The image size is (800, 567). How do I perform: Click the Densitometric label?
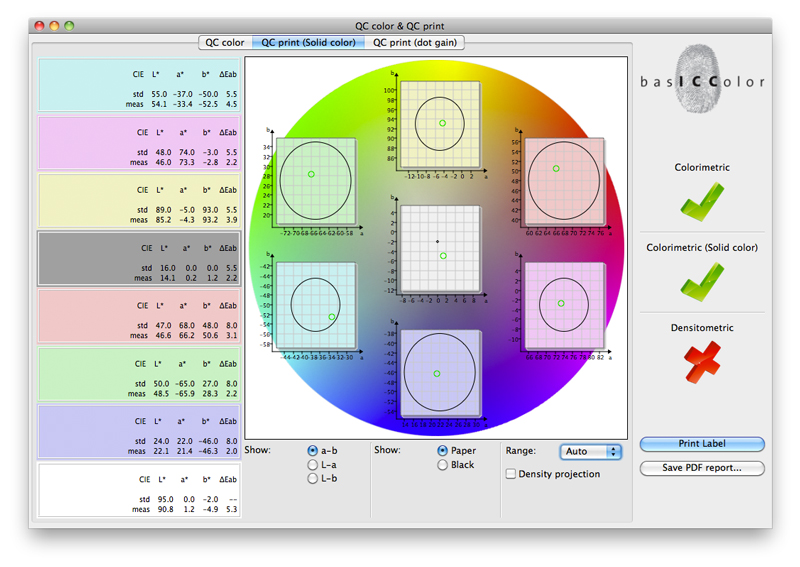coord(702,328)
